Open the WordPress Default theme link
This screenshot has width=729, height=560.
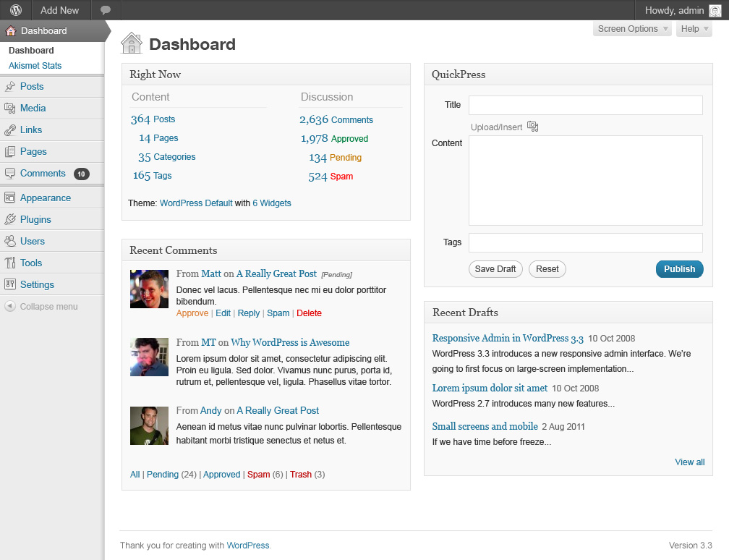click(196, 203)
